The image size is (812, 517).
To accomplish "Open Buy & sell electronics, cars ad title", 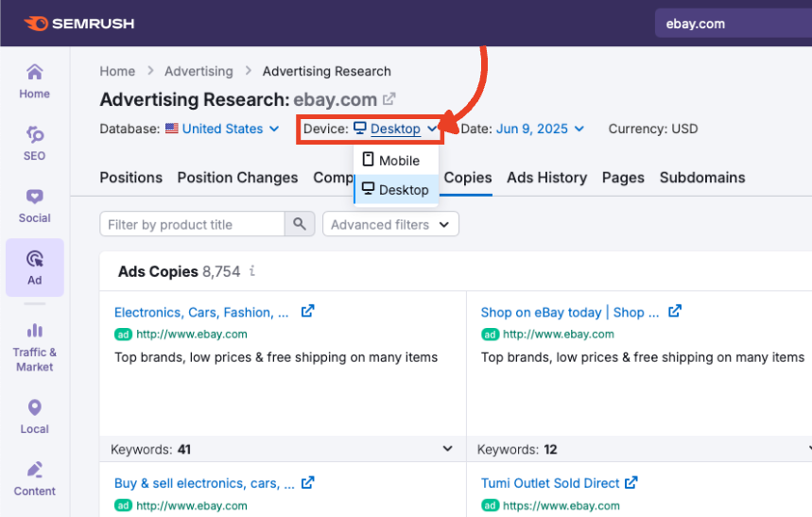I will coord(204,483).
